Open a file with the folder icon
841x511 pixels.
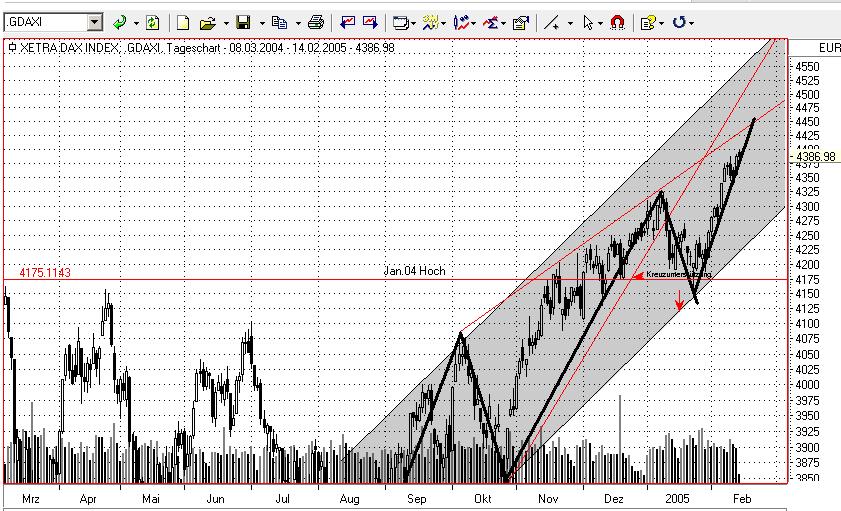(x=208, y=23)
